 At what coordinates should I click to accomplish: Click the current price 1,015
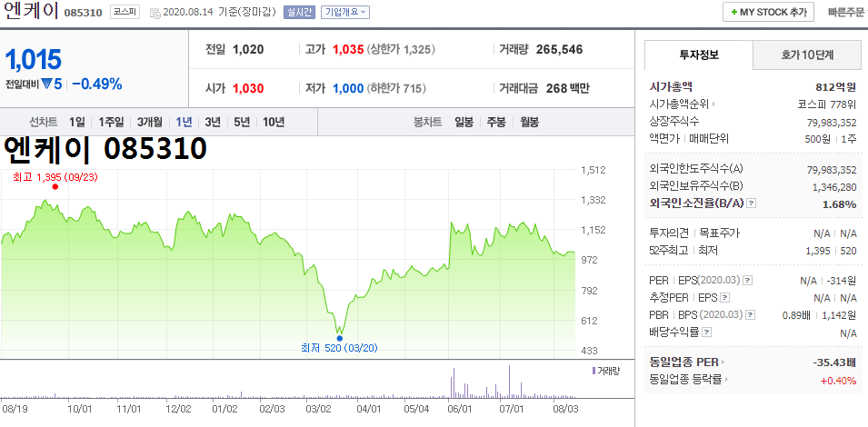(x=34, y=60)
